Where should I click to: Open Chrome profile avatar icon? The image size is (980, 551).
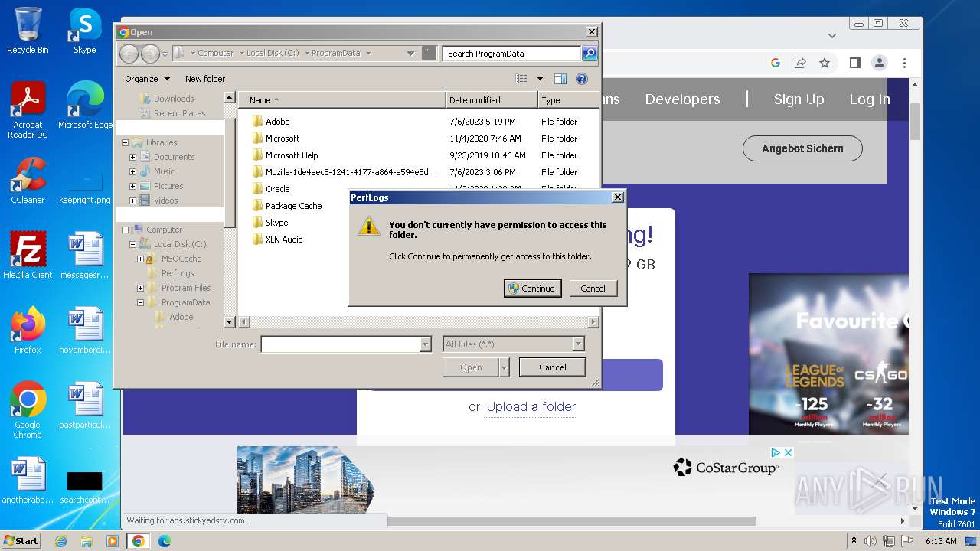click(x=880, y=63)
